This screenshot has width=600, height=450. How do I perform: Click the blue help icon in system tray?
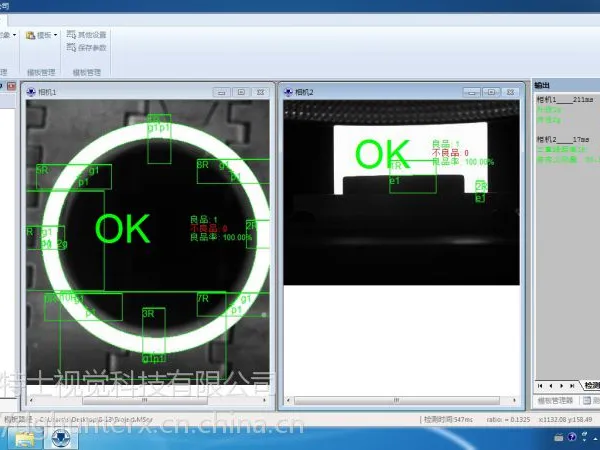[x=572, y=437]
